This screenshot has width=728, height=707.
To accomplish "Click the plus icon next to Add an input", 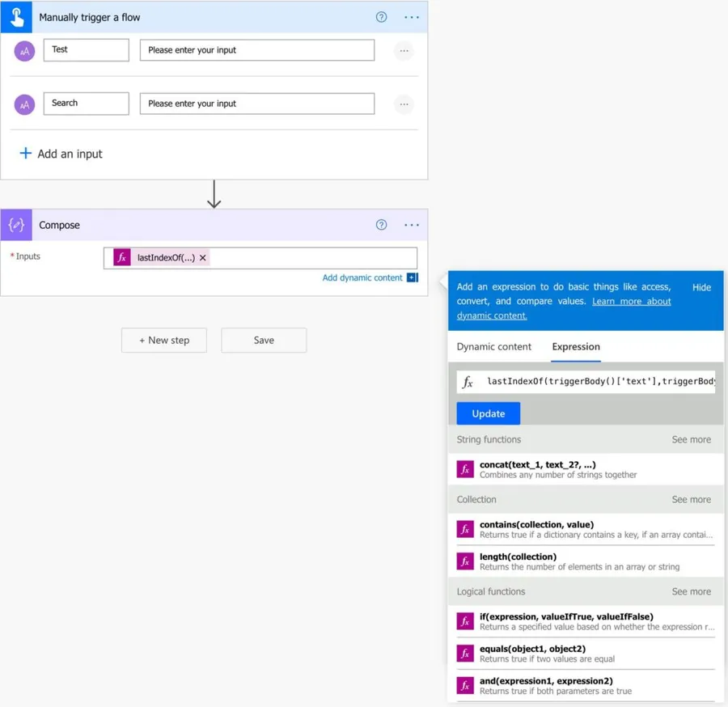I will click(x=26, y=154).
